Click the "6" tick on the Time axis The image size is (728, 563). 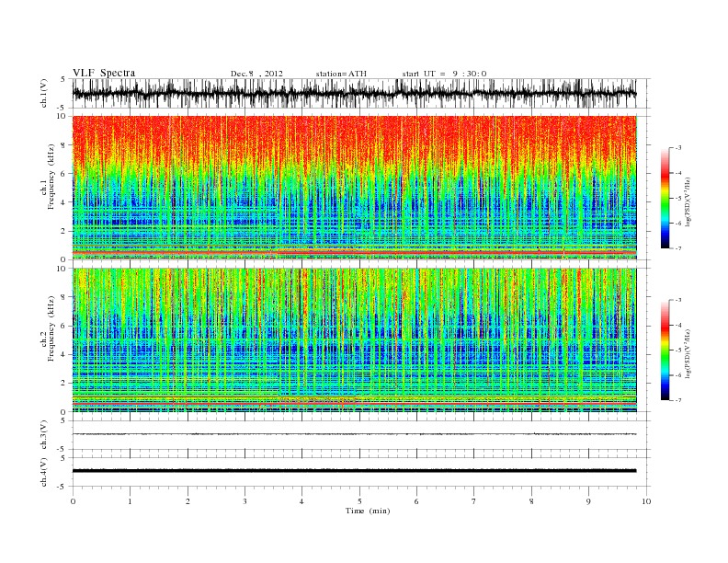tap(417, 501)
